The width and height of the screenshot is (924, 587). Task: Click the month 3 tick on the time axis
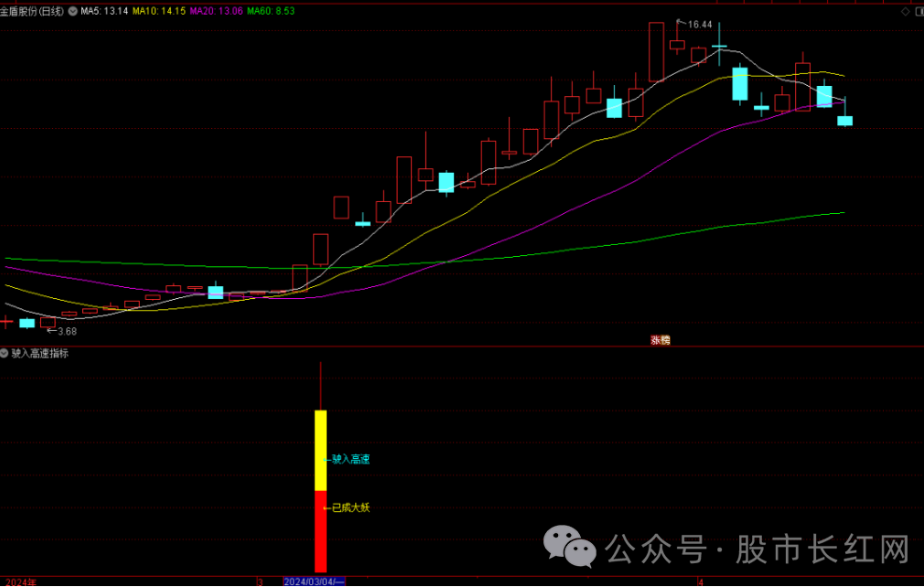coord(260,582)
